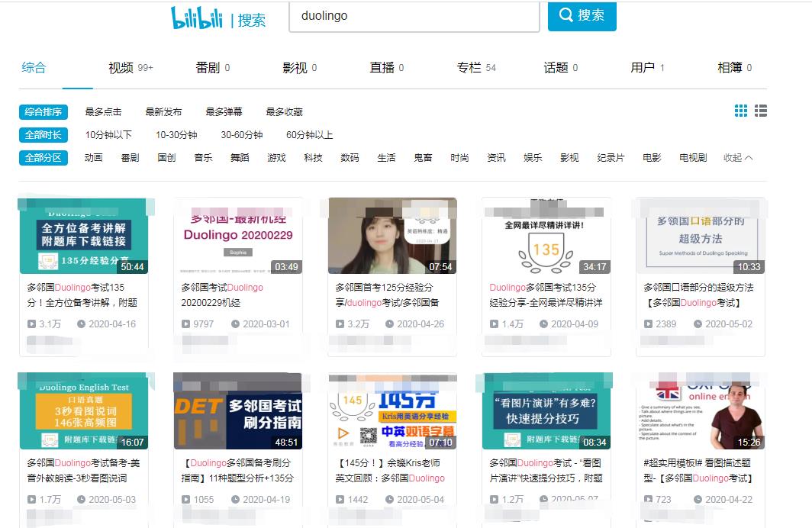Select the 综合 tab

[34, 67]
